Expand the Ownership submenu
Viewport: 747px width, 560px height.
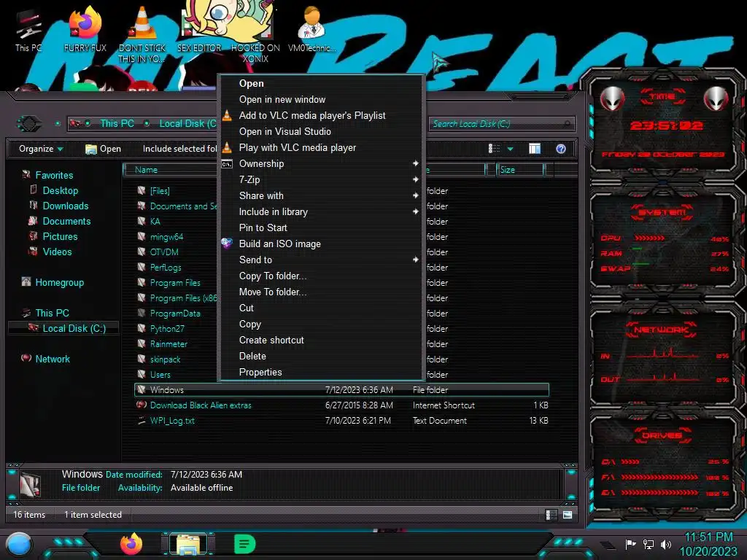(x=323, y=164)
